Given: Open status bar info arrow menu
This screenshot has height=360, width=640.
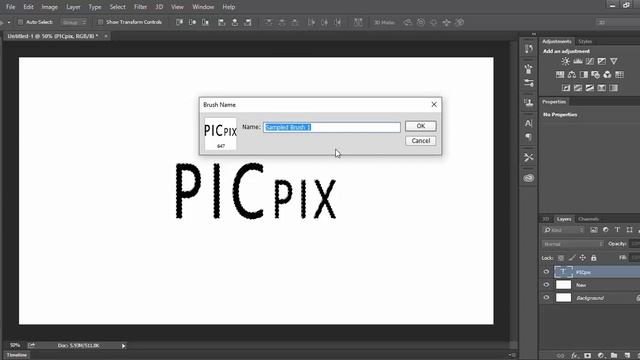Looking at the screenshot, I should pos(123,346).
